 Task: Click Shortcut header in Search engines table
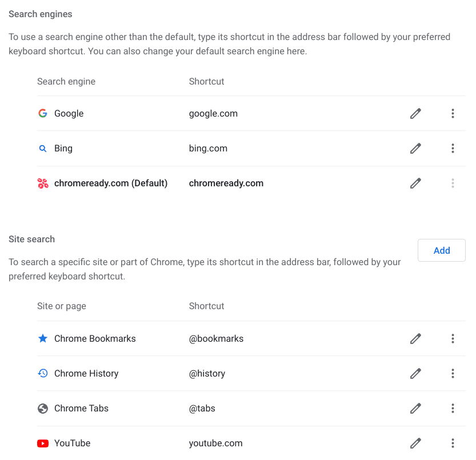point(206,81)
